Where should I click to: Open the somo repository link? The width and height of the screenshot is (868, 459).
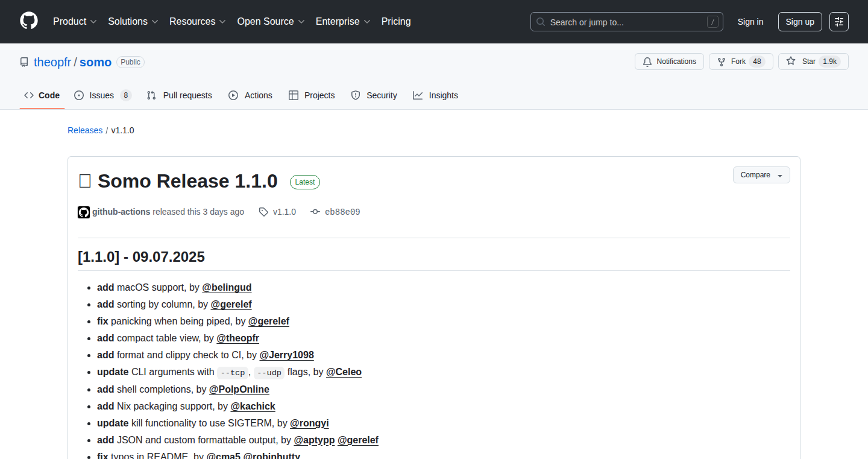click(x=96, y=62)
